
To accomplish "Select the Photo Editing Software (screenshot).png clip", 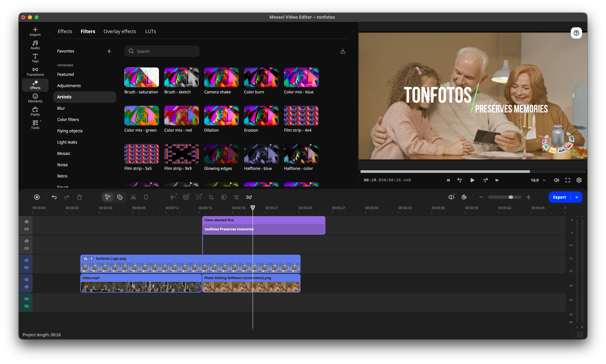I will (x=251, y=283).
